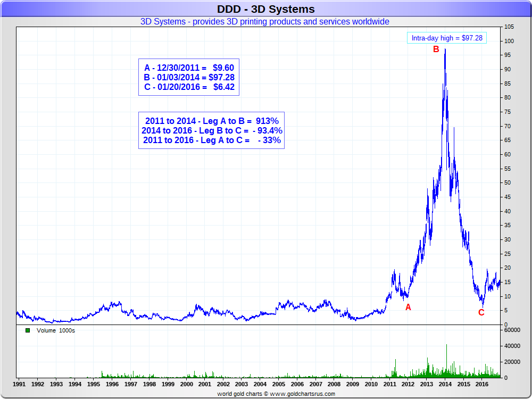Image resolution: width=532 pixels, height=399 pixels.
Task: Click the 1996 label on the x-axis
Action: coord(112,384)
